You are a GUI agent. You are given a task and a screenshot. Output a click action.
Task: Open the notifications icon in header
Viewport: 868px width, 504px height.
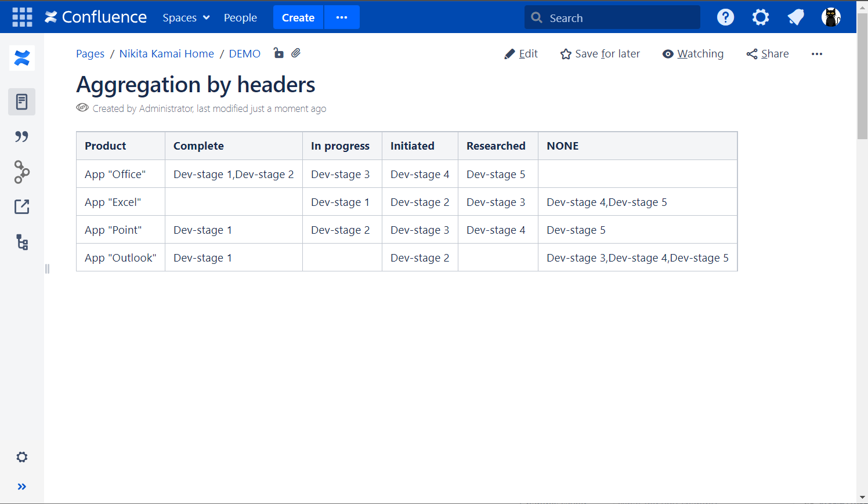pos(795,17)
